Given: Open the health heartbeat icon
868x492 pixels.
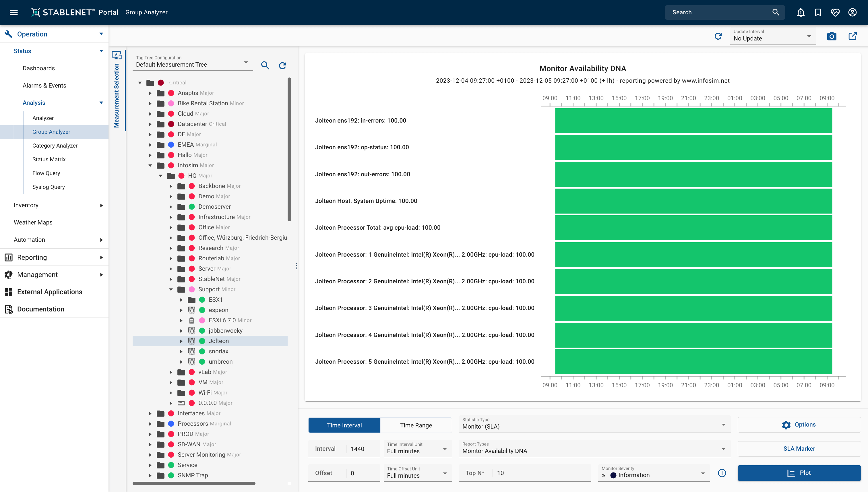Looking at the screenshot, I should (x=835, y=13).
